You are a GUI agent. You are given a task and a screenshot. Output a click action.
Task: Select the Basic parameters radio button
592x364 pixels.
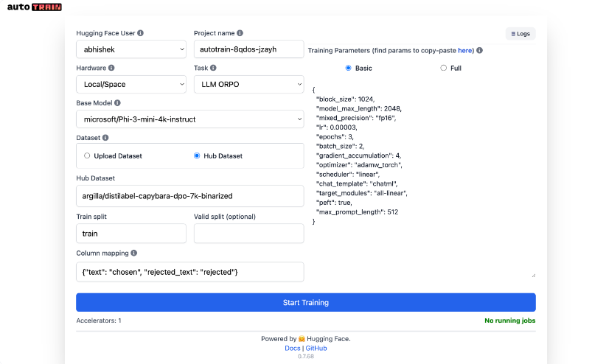pyautogui.click(x=348, y=68)
